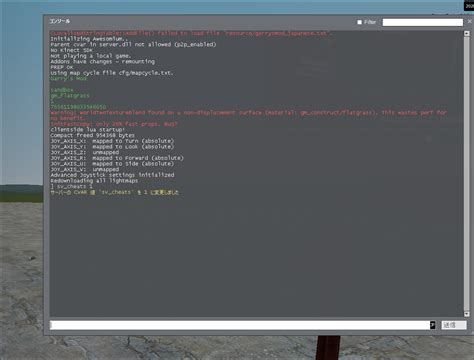Screen dimensions: 474x360
Task: Click 'Advanced Joystick settings initialized' line
Action: click(x=112, y=175)
